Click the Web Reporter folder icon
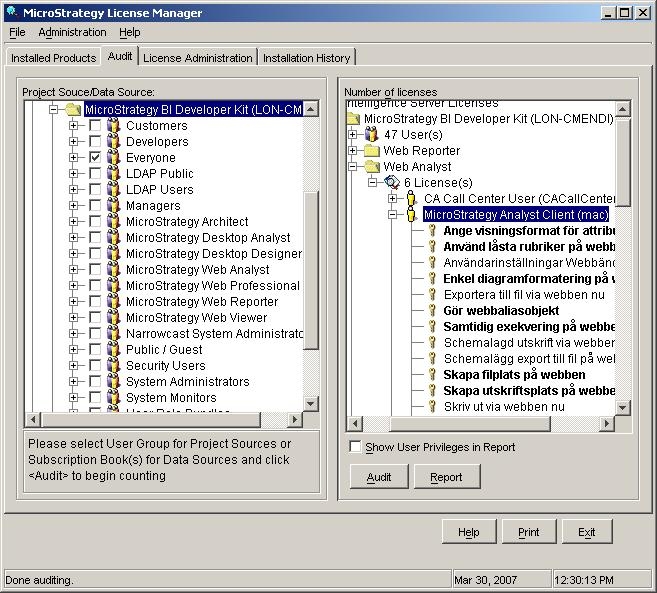 371,150
